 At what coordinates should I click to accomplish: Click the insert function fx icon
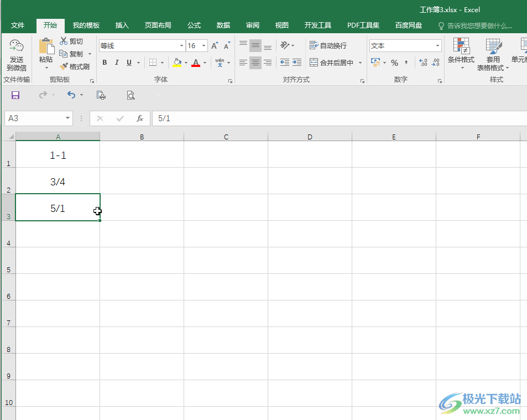[x=140, y=118]
